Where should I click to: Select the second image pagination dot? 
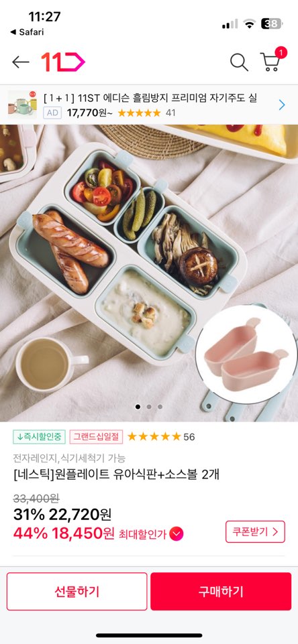tap(149, 407)
